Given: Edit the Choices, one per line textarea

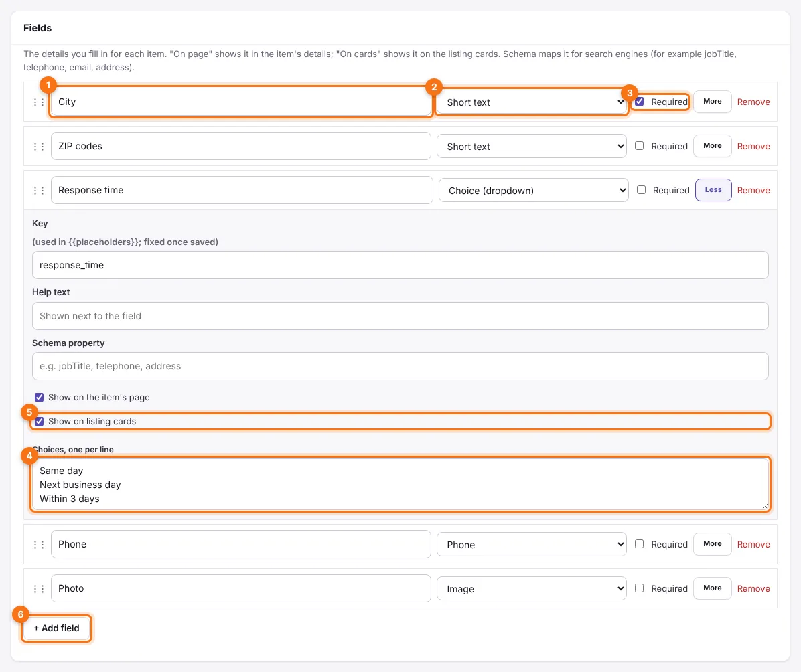Looking at the screenshot, I should tap(400, 484).
